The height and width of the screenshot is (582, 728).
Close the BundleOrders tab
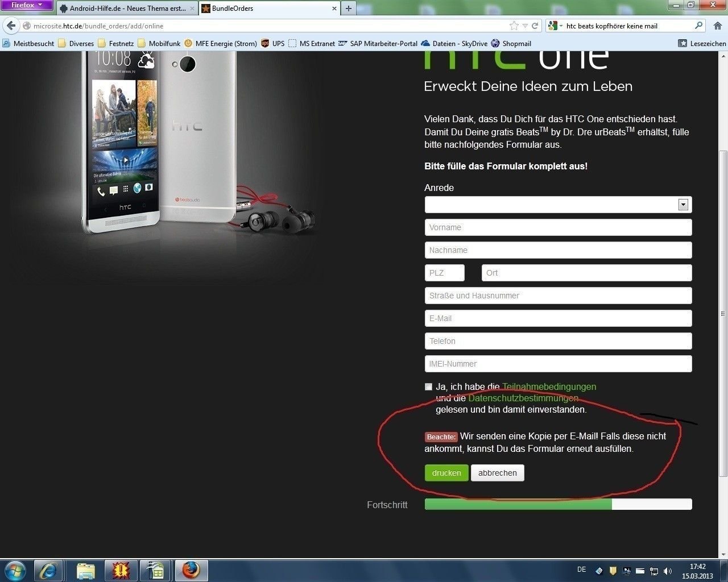click(334, 9)
